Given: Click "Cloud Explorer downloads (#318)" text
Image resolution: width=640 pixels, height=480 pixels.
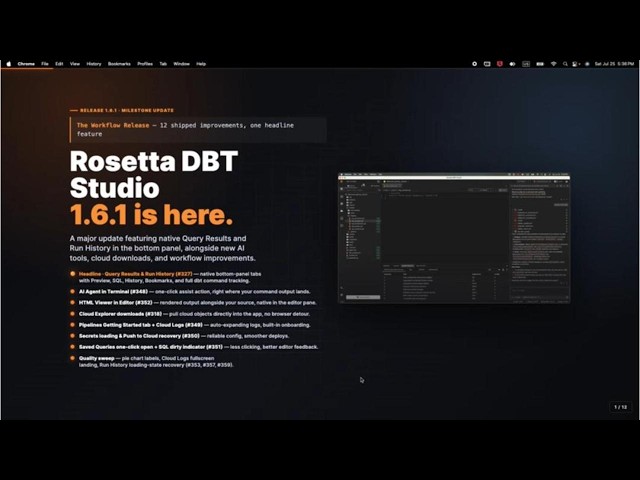Looking at the screenshot, I should click(118, 314).
